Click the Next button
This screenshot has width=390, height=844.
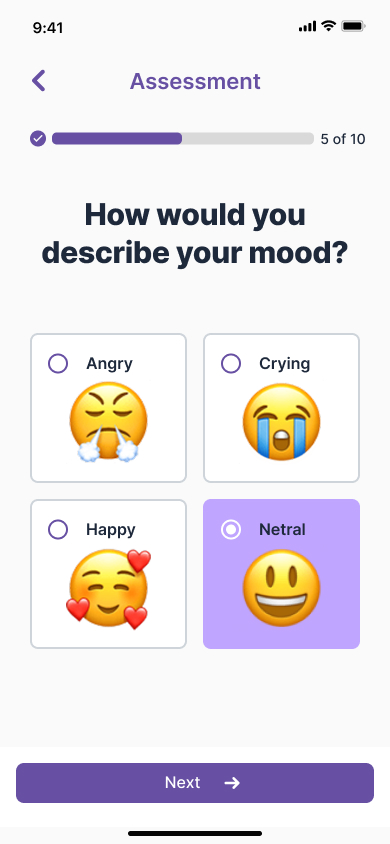point(195,783)
